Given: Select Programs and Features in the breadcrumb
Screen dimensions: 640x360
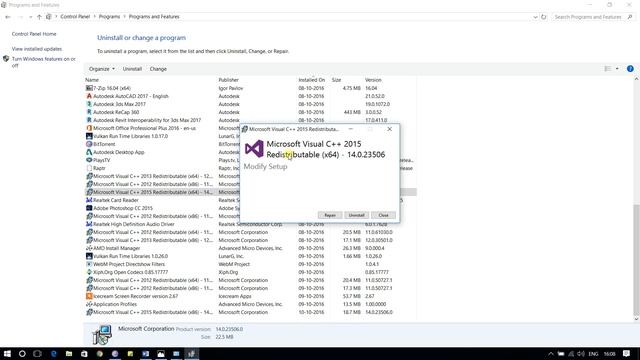Looking at the screenshot, I should (154, 17).
